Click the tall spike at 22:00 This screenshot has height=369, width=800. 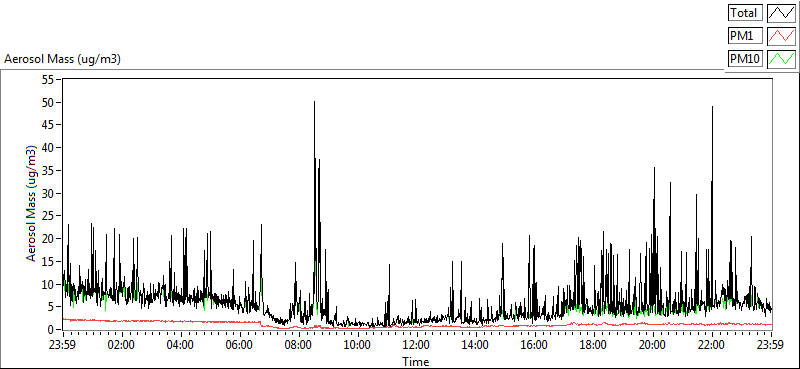pos(712,107)
